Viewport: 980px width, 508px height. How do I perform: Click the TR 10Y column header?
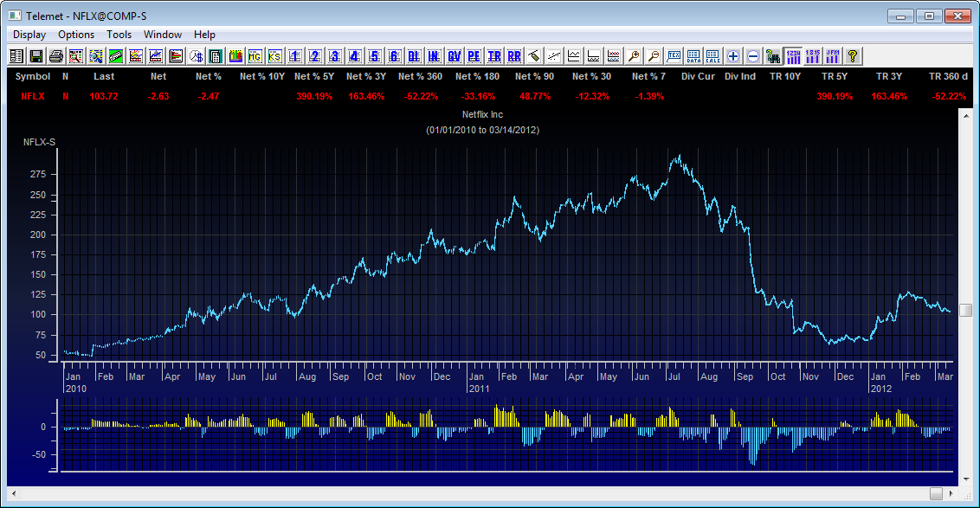coord(785,76)
